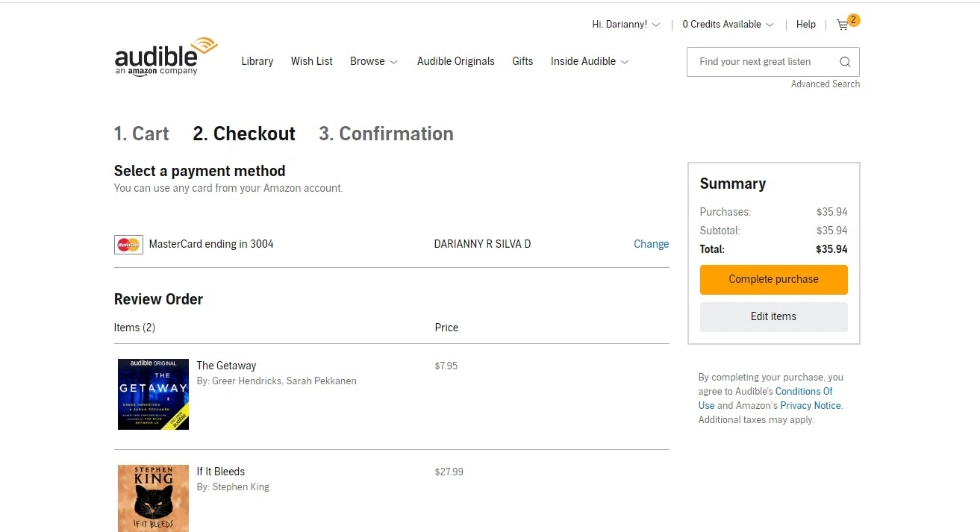
Task: Open the Browse dropdown menu
Action: pyautogui.click(x=373, y=61)
